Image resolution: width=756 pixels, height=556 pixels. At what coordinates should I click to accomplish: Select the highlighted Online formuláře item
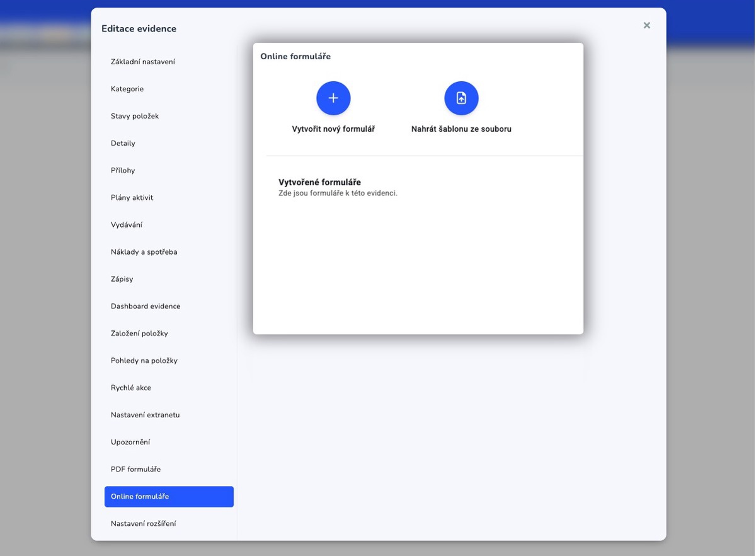click(169, 496)
